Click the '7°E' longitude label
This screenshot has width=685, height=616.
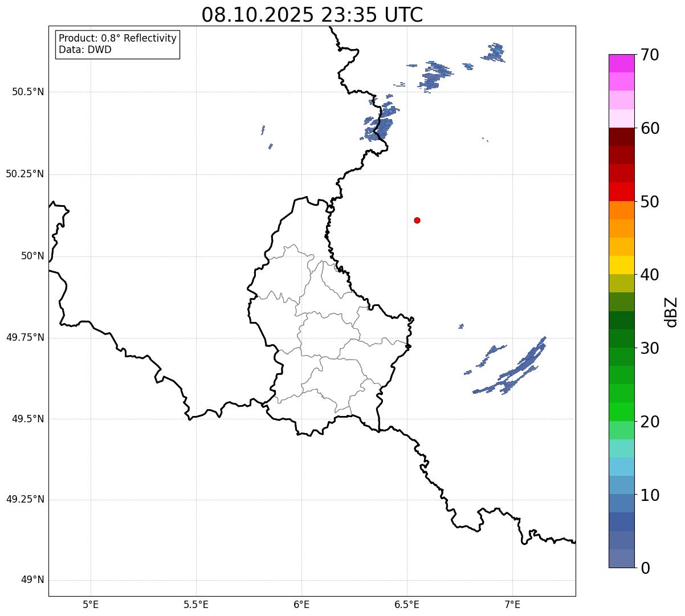point(512,604)
